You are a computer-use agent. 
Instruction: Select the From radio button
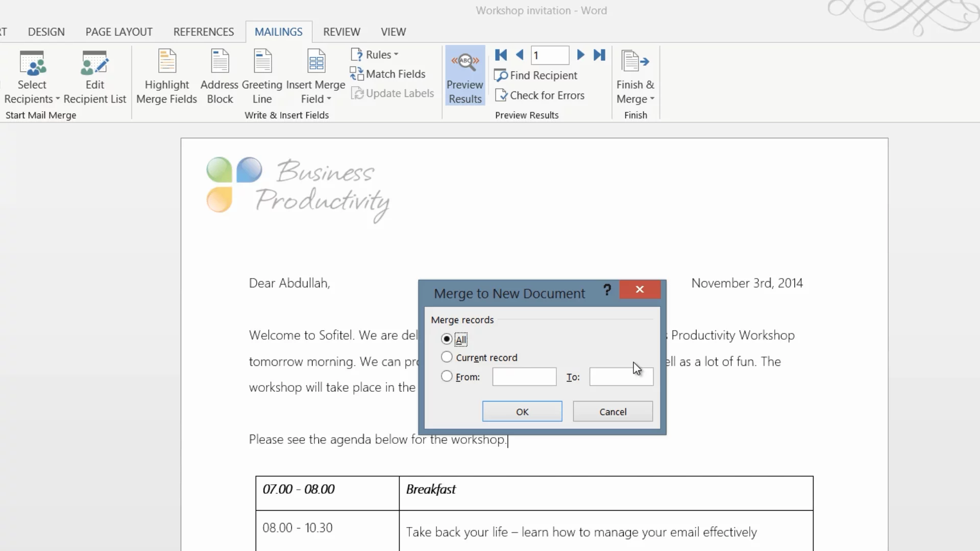(x=447, y=377)
